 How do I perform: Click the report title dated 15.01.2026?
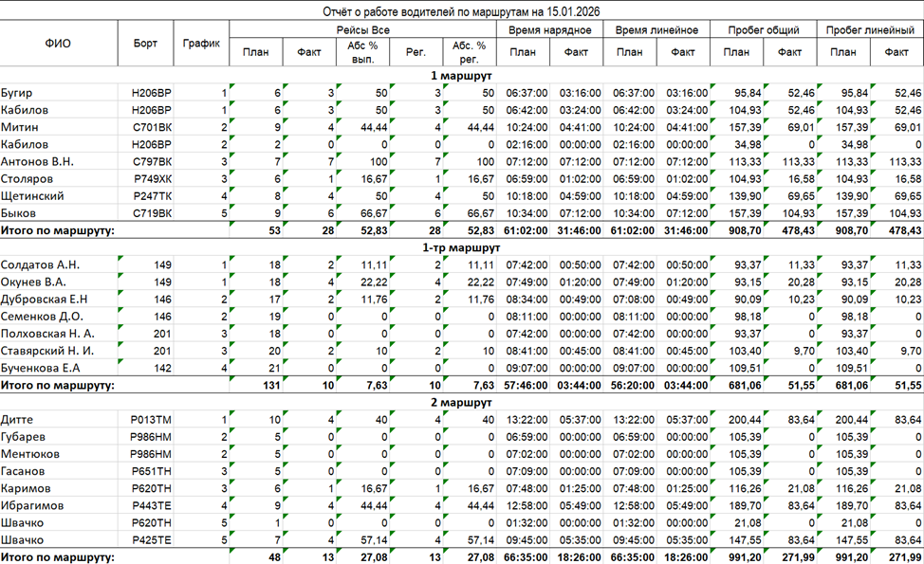tap(462, 11)
